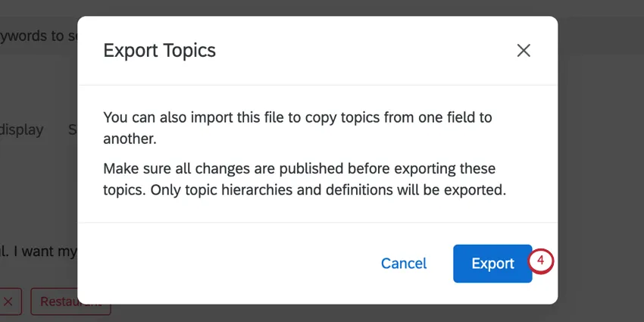The image size is (644, 322).
Task: Click empty dialog footer left of Cancel
Action: click(227, 264)
